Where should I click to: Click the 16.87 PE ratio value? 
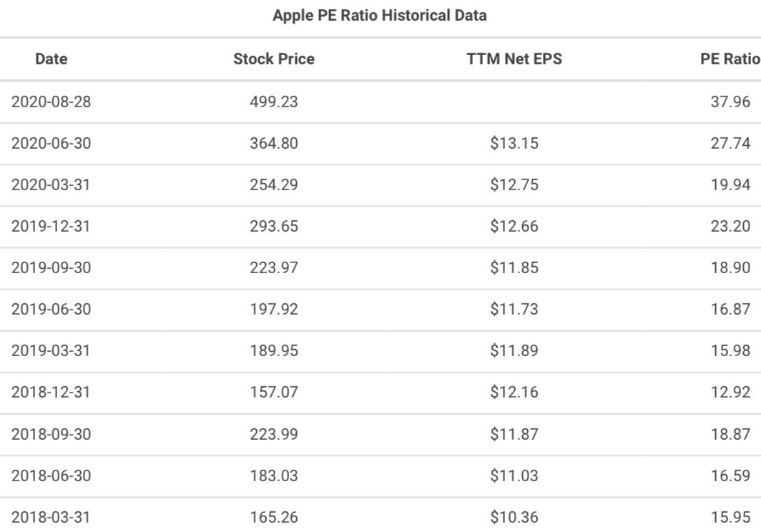pos(730,309)
